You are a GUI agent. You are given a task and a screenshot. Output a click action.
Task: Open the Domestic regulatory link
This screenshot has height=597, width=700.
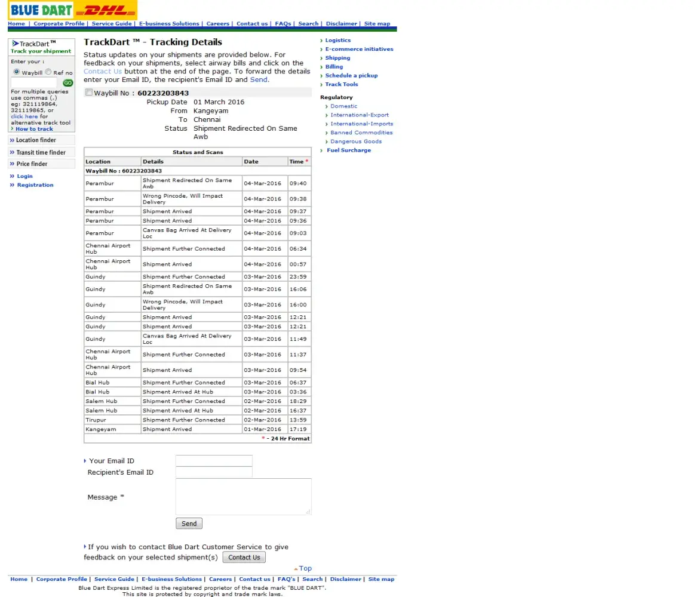(x=344, y=106)
